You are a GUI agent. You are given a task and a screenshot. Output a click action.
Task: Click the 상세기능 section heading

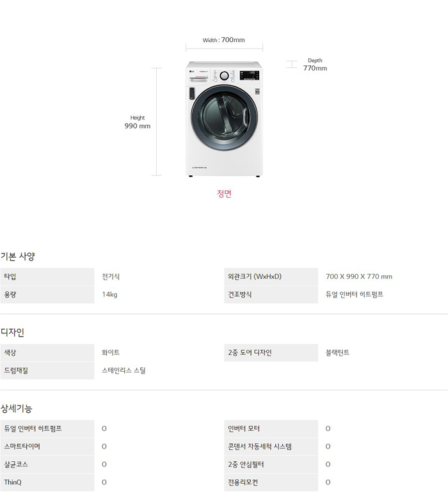[x=16, y=408]
